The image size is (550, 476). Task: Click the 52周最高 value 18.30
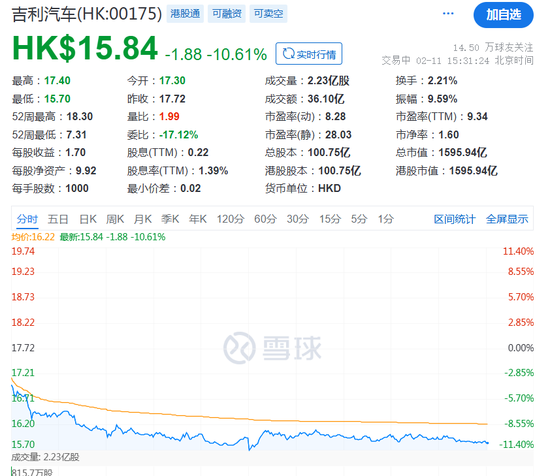point(80,116)
